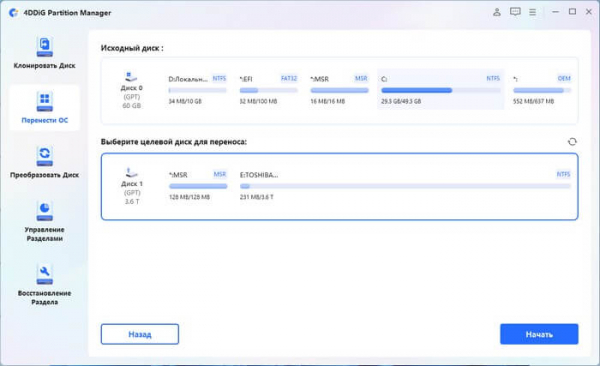The width and height of the screenshot is (600, 366).
Task: Click the Начать button
Action: pos(539,334)
